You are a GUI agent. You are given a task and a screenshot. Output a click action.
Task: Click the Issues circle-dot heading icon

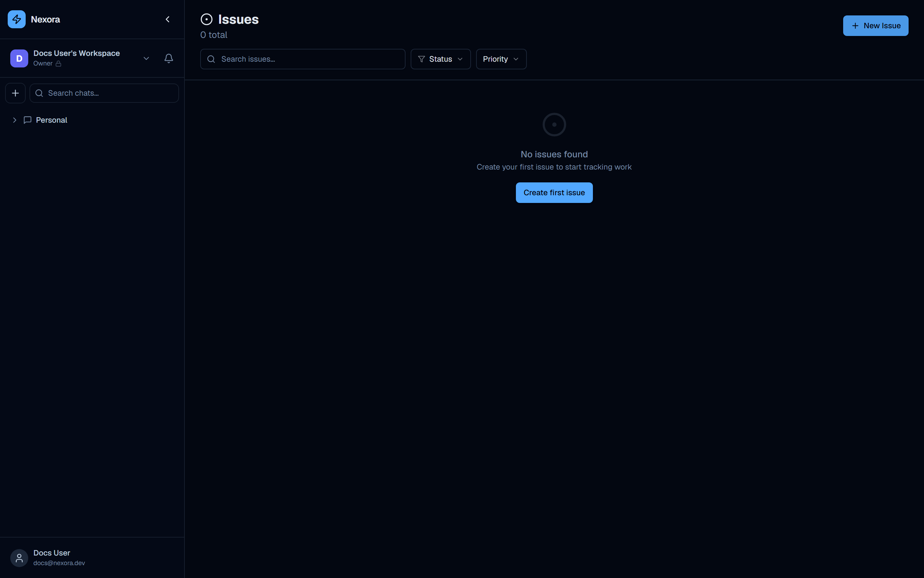[x=207, y=19]
